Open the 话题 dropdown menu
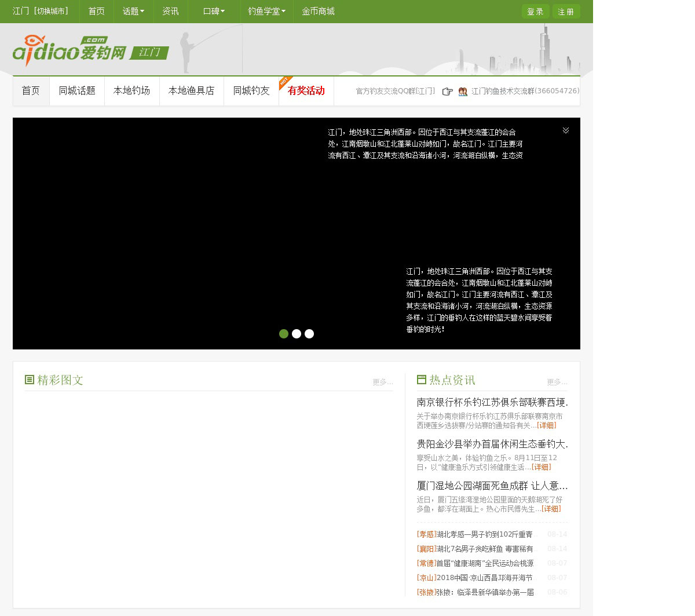 [x=133, y=12]
